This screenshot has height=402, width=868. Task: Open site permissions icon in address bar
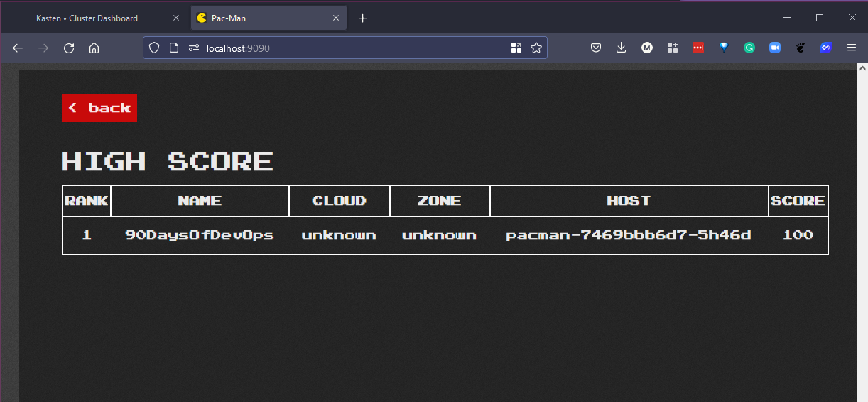193,48
